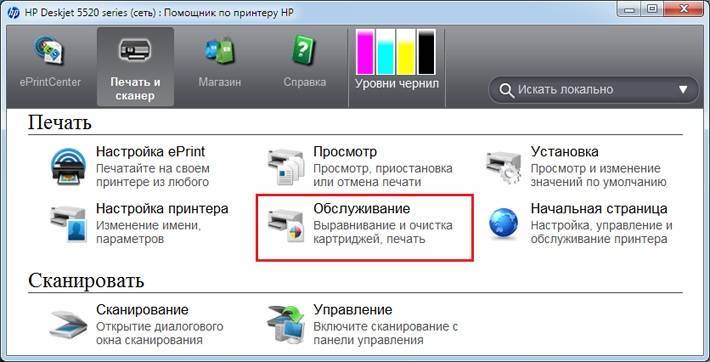The image size is (710, 362).
Task: Click the HP logo in title bar
Action: [13, 12]
